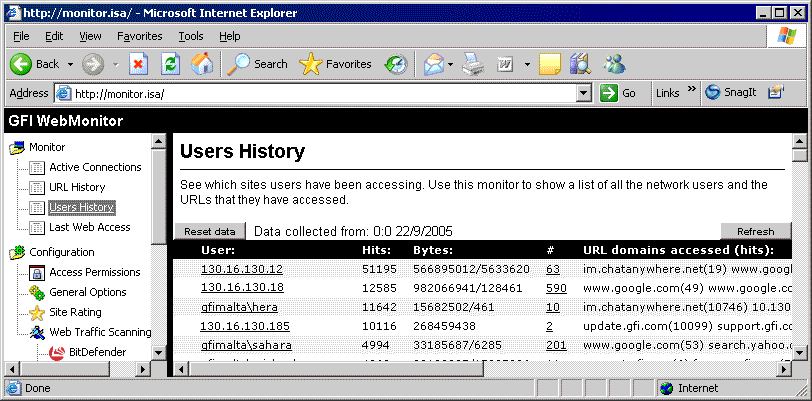The height and width of the screenshot is (401, 812).
Task: Click the Mail envelope icon
Action: (x=434, y=64)
